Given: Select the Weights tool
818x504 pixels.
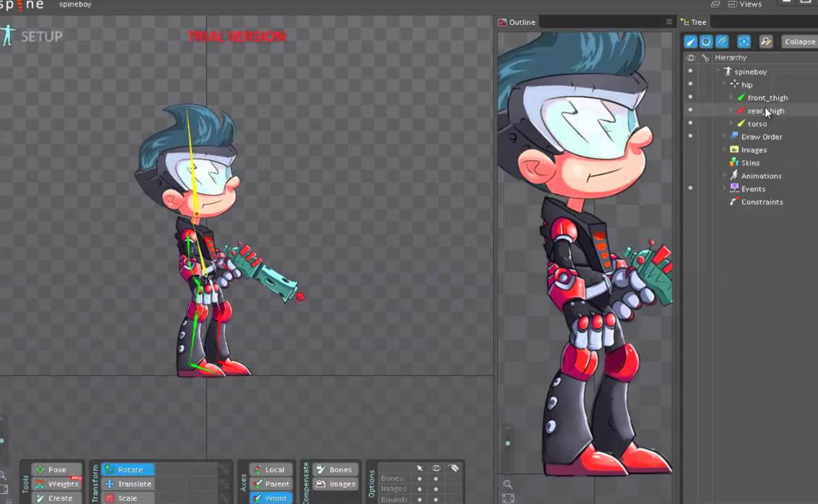Looking at the screenshot, I should coord(56,484).
